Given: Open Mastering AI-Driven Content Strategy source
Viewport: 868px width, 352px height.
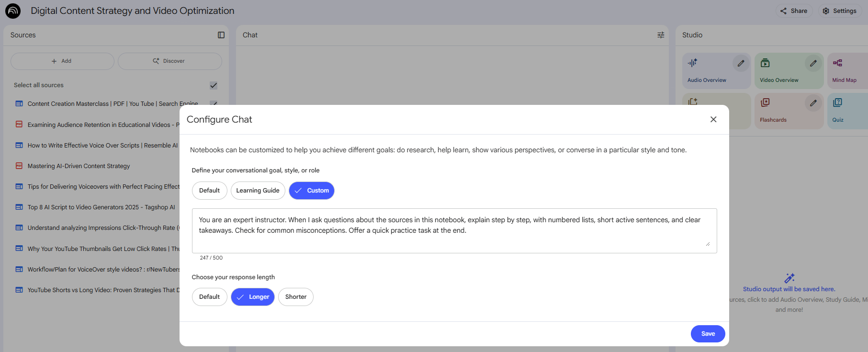Looking at the screenshot, I should point(79,166).
